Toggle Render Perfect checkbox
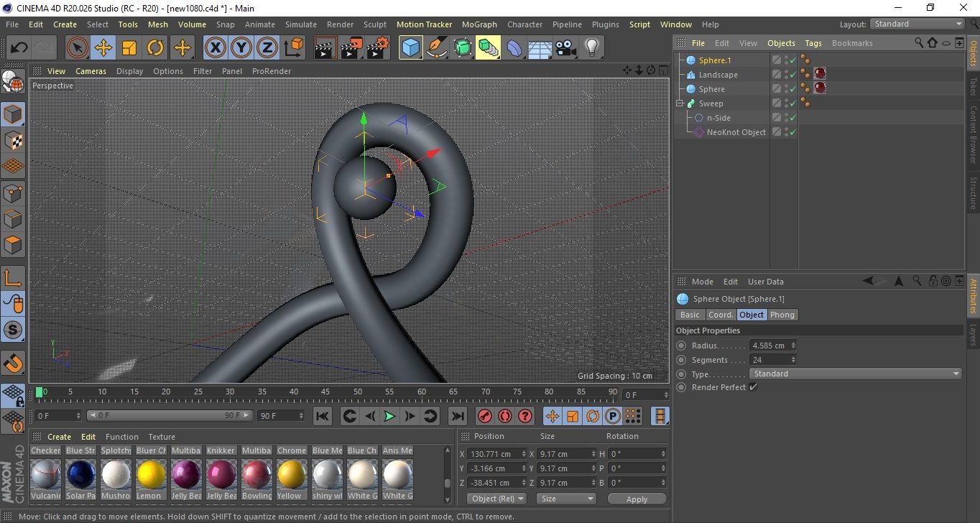The height and width of the screenshot is (523, 980). point(753,387)
